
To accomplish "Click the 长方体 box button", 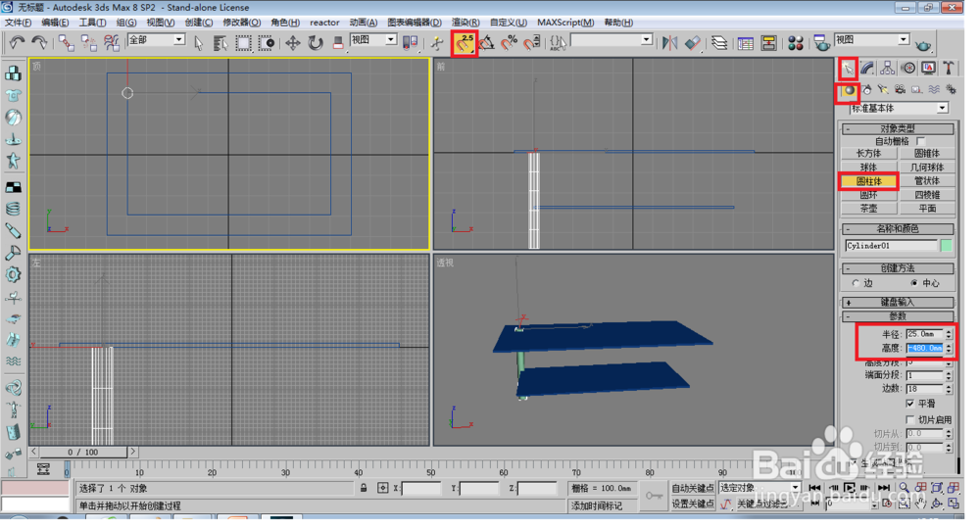I will 868,154.
